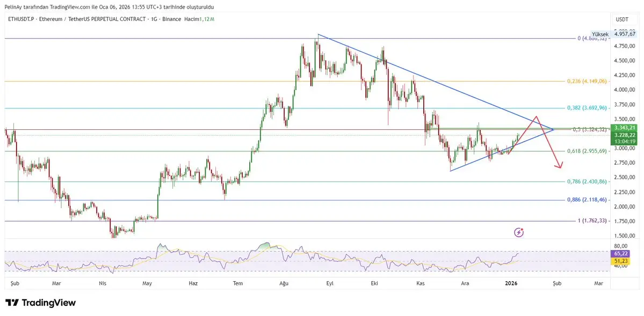This screenshot has width=644, height=316.
Task: Click the 2.500,00 price axis value
Action: point(625,177)
